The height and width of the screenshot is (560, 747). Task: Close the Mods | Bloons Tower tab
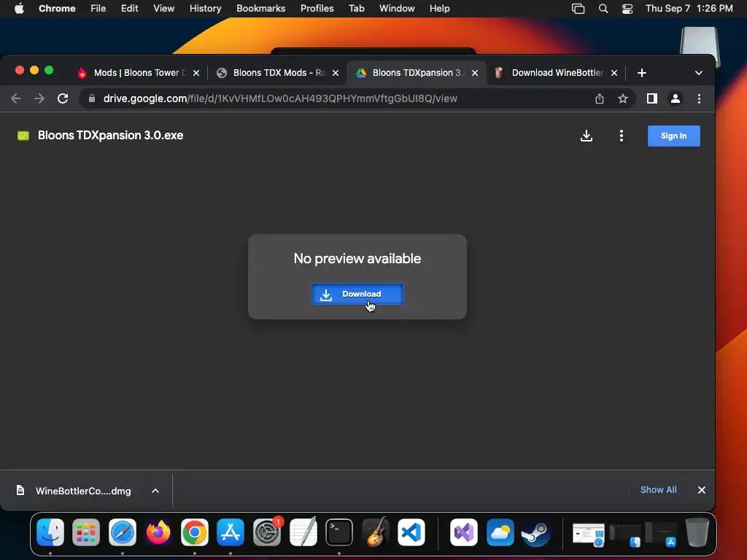click(x=196, y=73)
